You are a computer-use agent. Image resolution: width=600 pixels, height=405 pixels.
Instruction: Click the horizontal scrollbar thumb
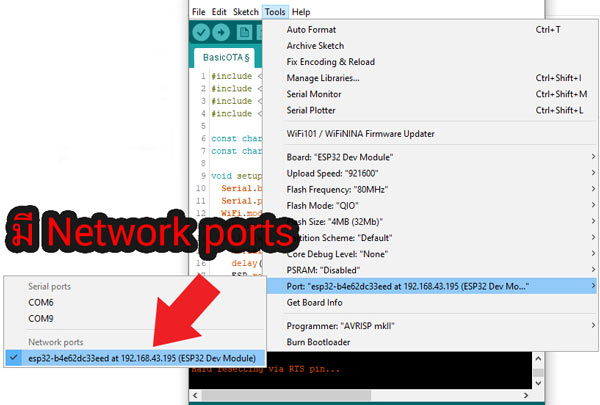(x=286, y=395)
